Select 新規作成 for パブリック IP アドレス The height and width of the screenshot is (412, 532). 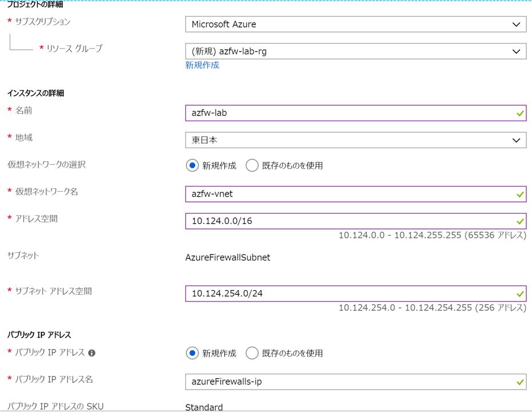(192, 353)
